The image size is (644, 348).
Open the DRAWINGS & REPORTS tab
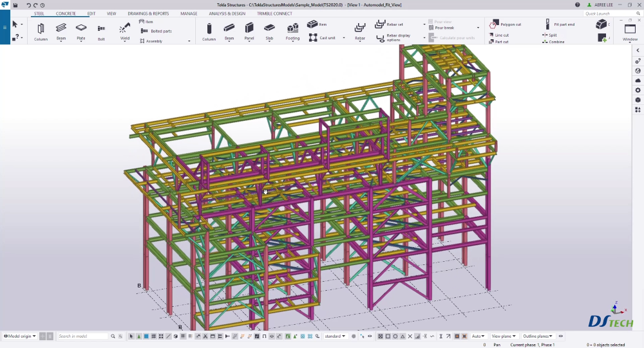pos(148,14)
